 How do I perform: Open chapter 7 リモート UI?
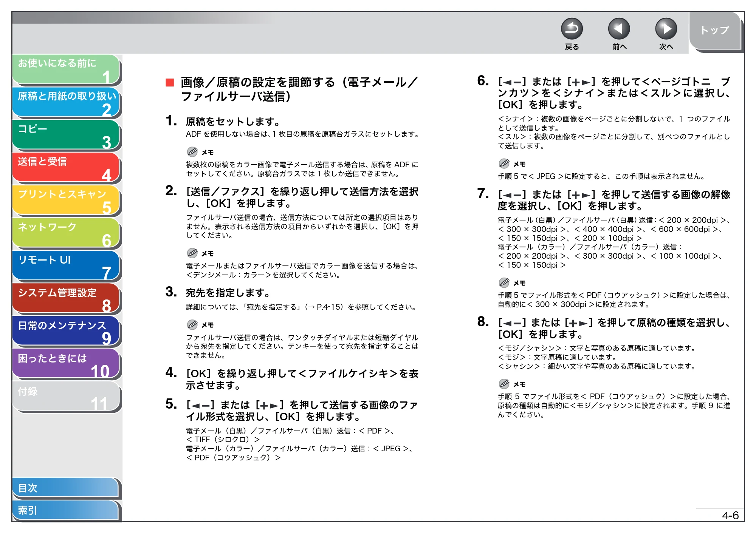pyautogui.click(x=66, y=266)
